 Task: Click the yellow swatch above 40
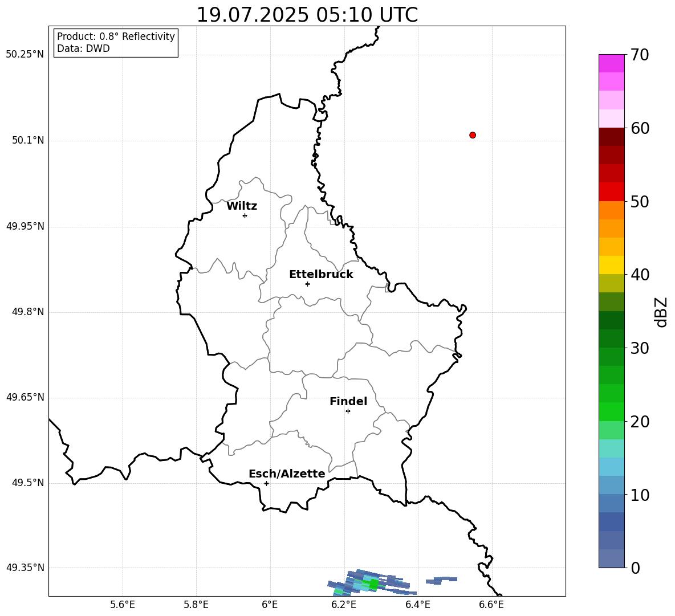point(611,265)
